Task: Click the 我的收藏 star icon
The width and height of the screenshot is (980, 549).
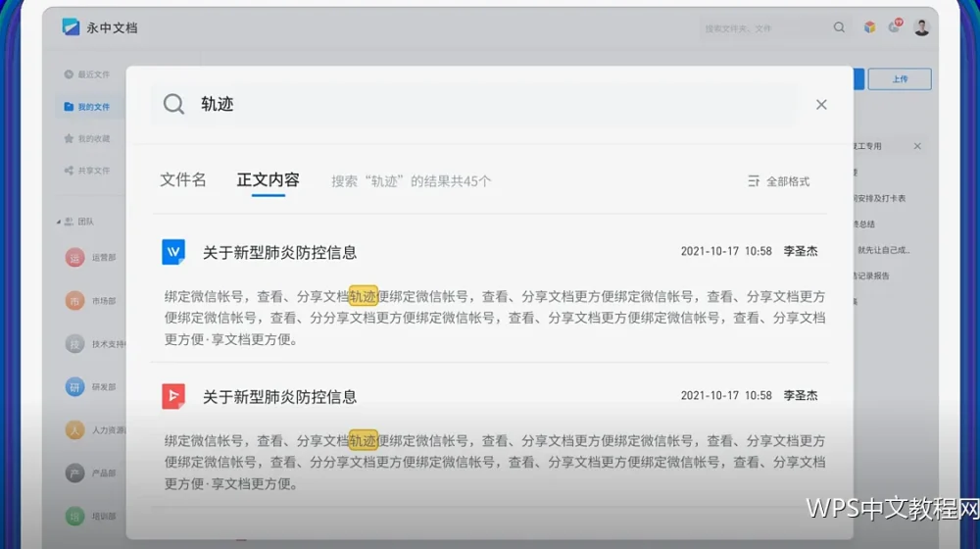Action: [x=69, y=139]
